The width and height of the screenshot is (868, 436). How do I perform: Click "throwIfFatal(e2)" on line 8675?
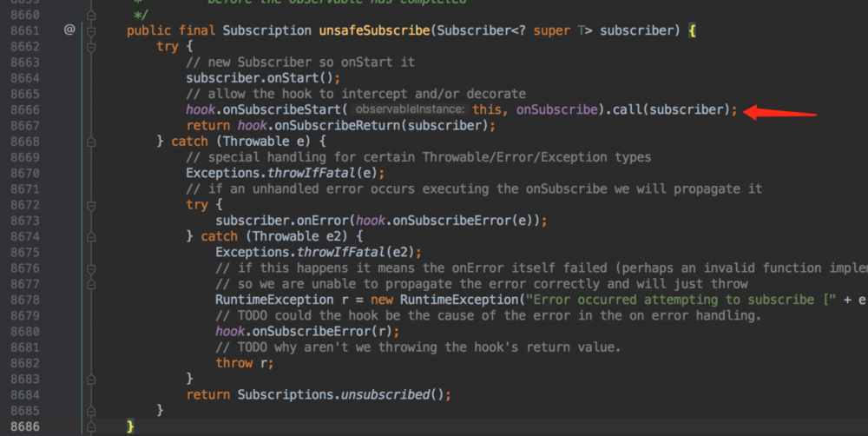(x=355, y=253)
